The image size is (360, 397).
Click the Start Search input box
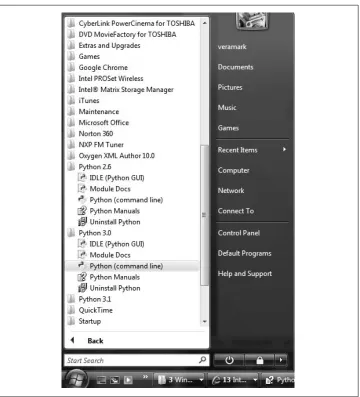coord(136,360)
